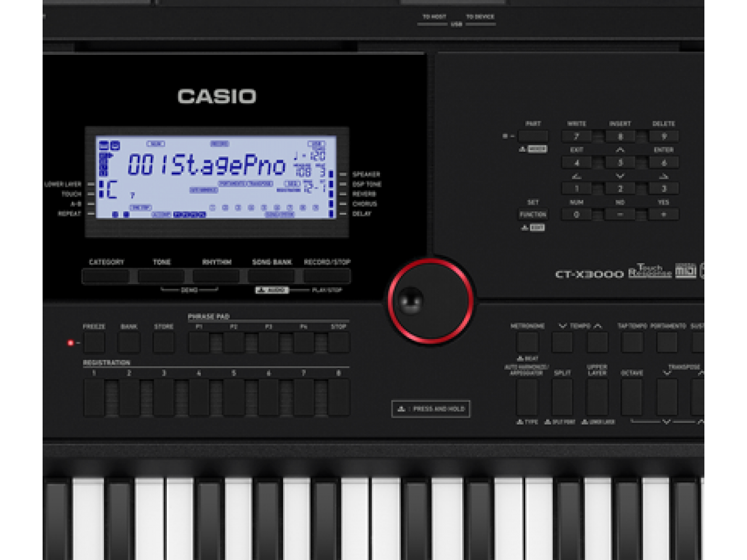Viewport: 747px width, 560px height.
Task: Tap the 5 up-arrow number key
Action: pos(620,163)
